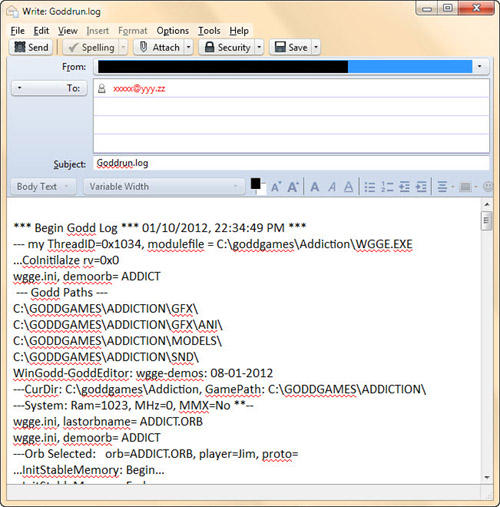Open the text alignment options
This screenshot has height=507, width=500.
[445, 187]
